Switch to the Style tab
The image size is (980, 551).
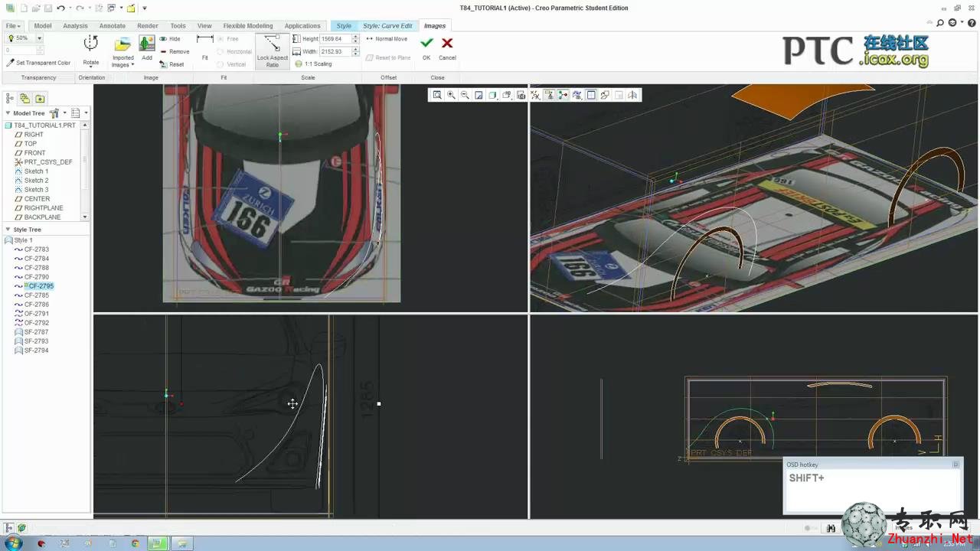click(x=344, y=26)
